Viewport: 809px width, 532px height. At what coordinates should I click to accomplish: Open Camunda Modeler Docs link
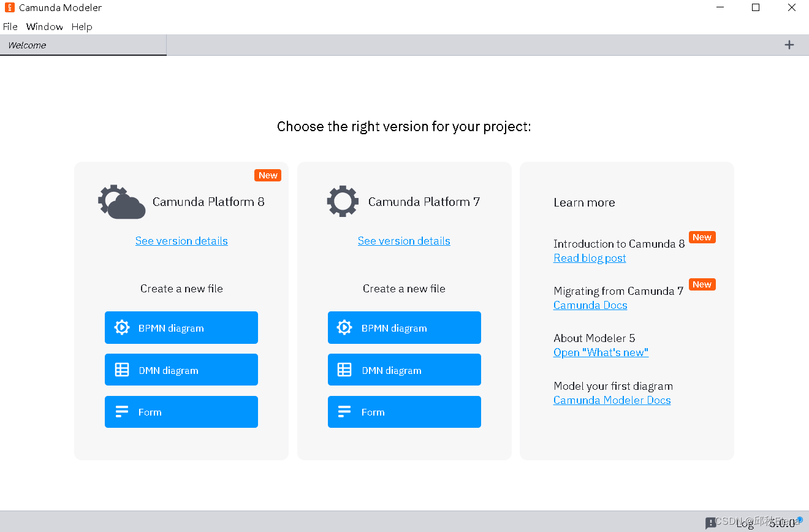pyautogui.click(x=612, y=400)
